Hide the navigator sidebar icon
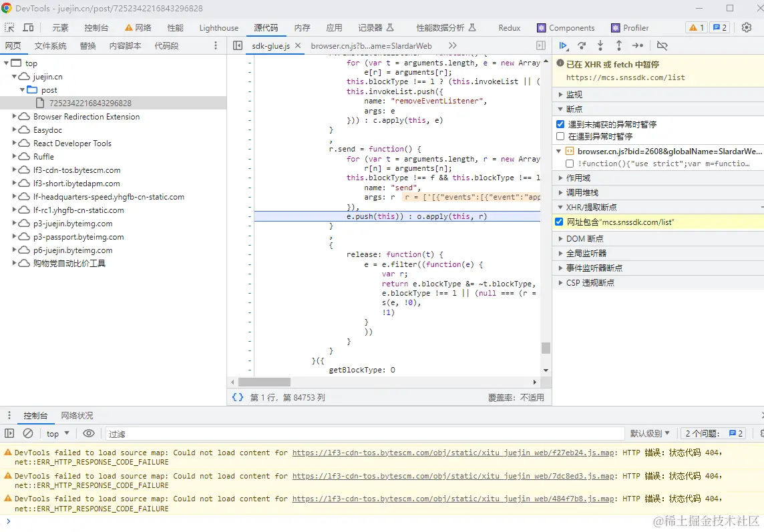Screen dimensions: 764x532 [238, 46]
